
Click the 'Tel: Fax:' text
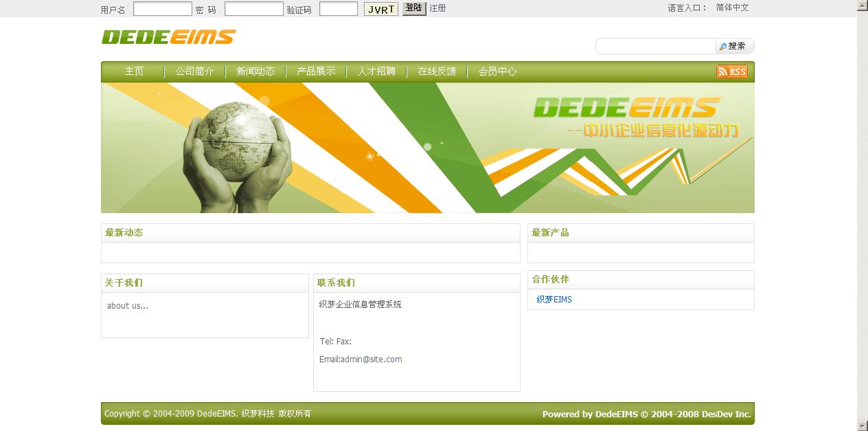(335, 342)
